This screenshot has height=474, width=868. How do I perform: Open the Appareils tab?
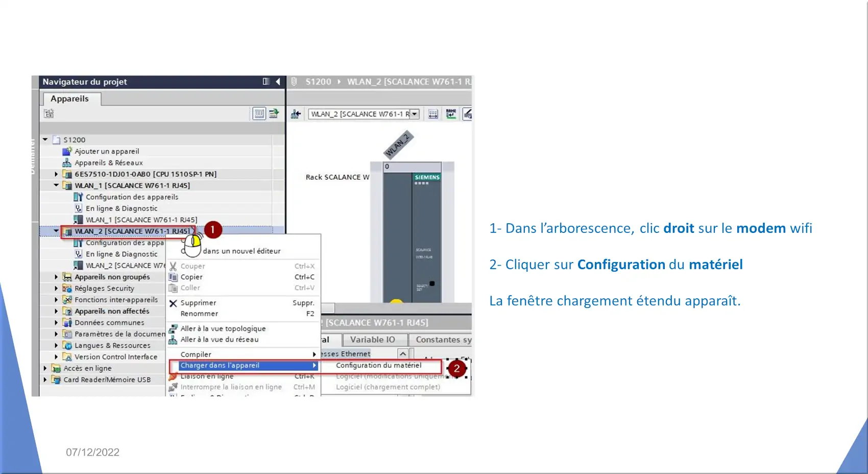[x=70, y=99]
